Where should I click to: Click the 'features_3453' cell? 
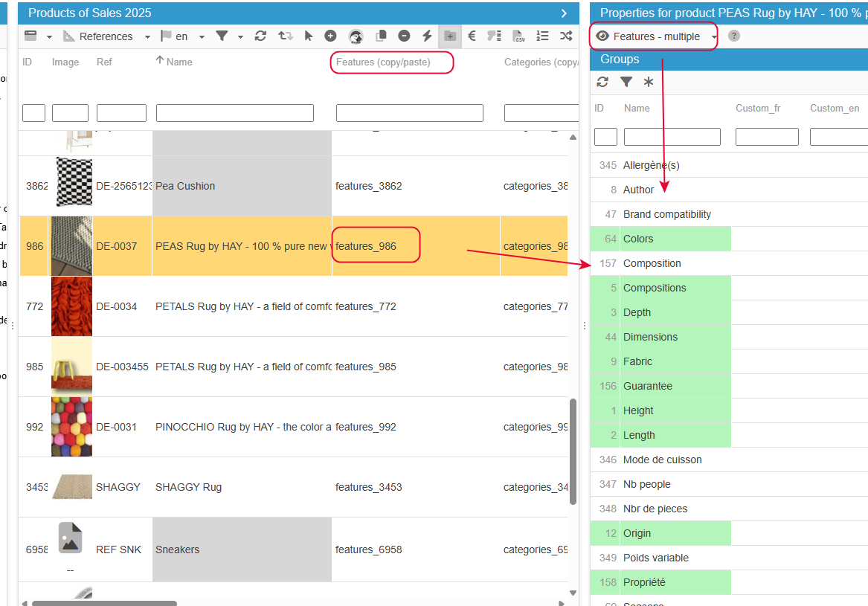coord(416,487)
